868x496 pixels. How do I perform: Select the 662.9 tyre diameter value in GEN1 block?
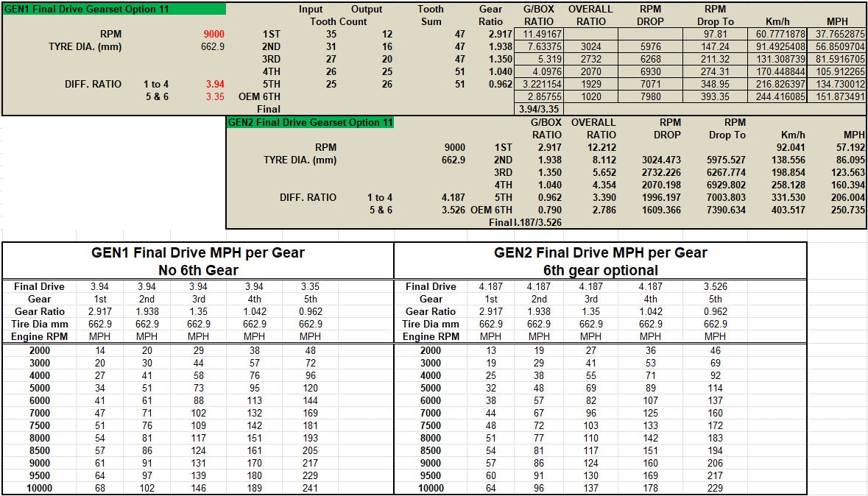[x=213, y=46]
